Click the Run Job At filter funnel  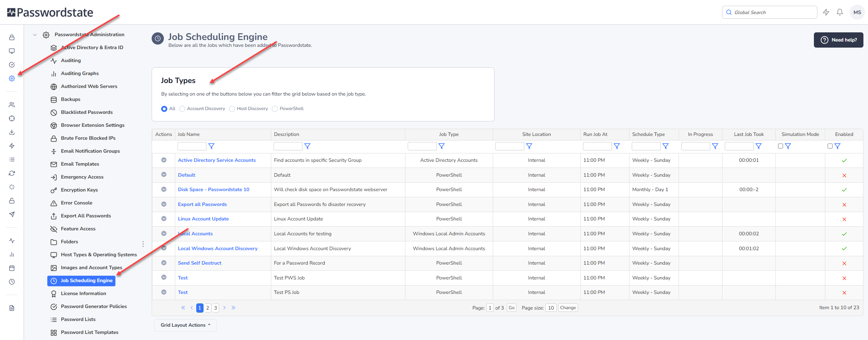click(x=617, y=146)
